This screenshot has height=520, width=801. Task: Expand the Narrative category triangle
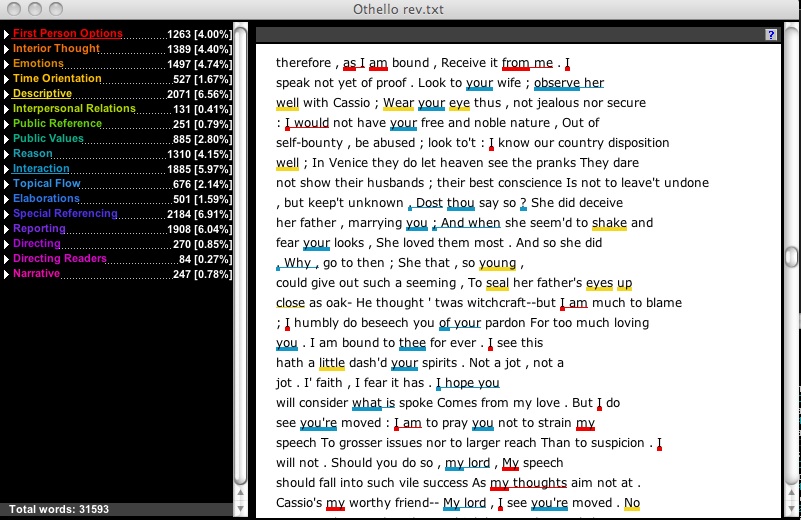point(6,274)
